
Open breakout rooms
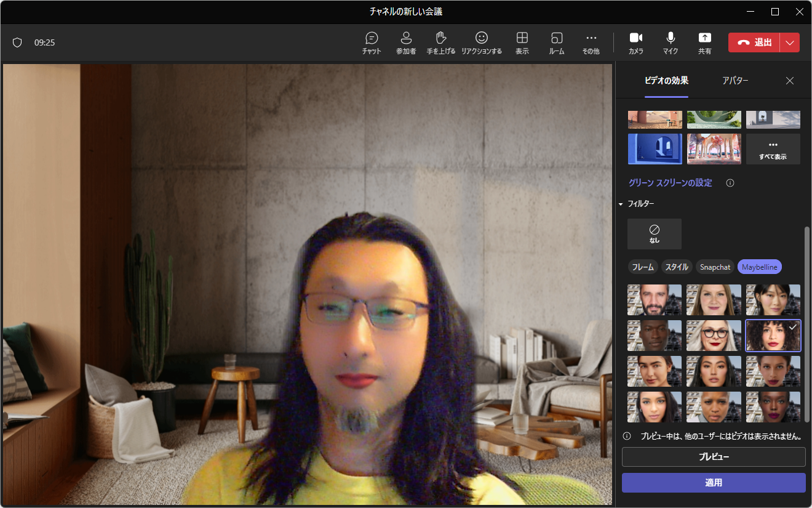[x=556, y=42]
